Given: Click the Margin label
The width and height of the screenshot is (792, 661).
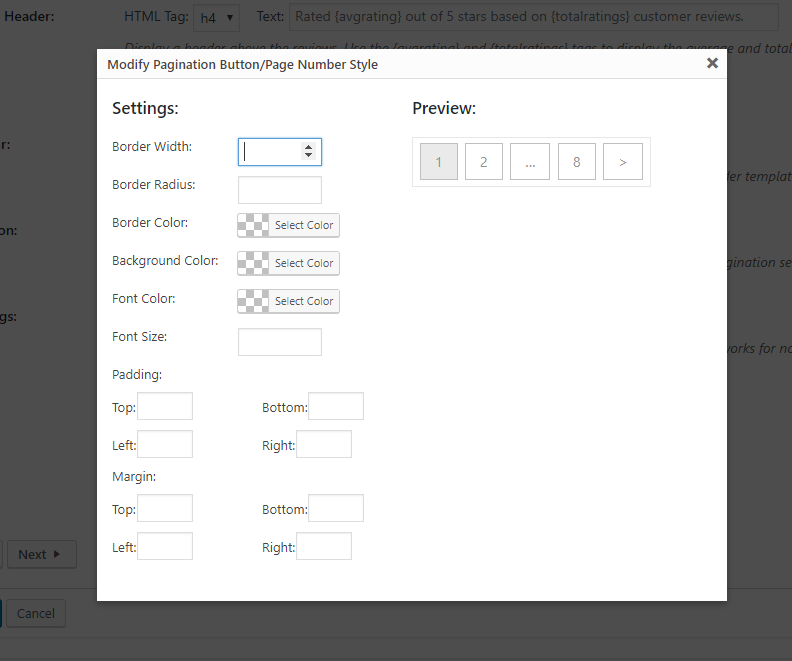Looking at the screenshot, I should click(134, 477).
